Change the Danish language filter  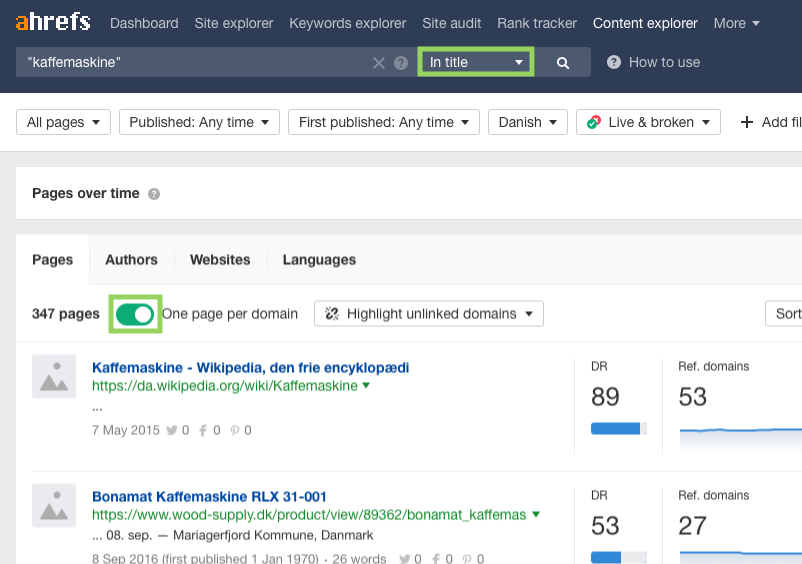pyautogui.click(x=528, y=122)
